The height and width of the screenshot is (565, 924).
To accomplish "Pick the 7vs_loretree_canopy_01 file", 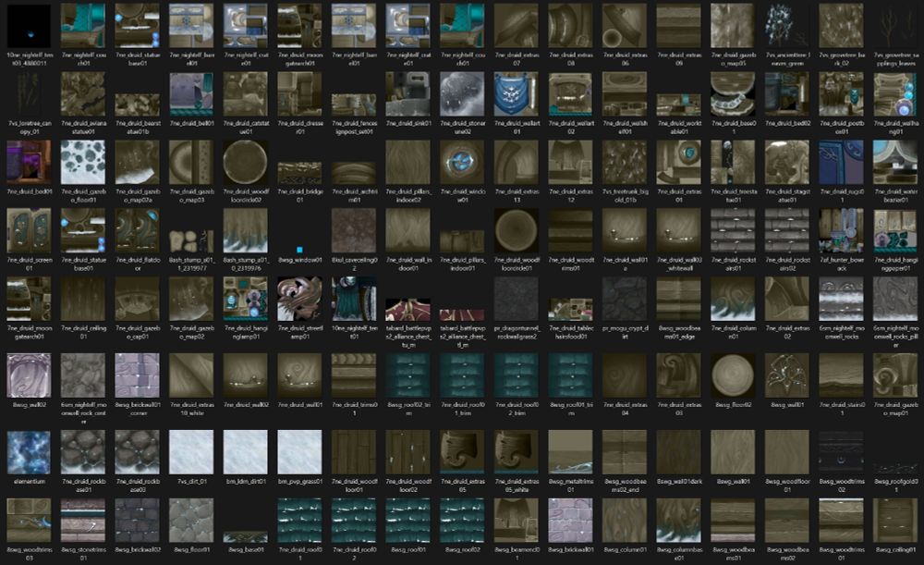I will point(29,94).
